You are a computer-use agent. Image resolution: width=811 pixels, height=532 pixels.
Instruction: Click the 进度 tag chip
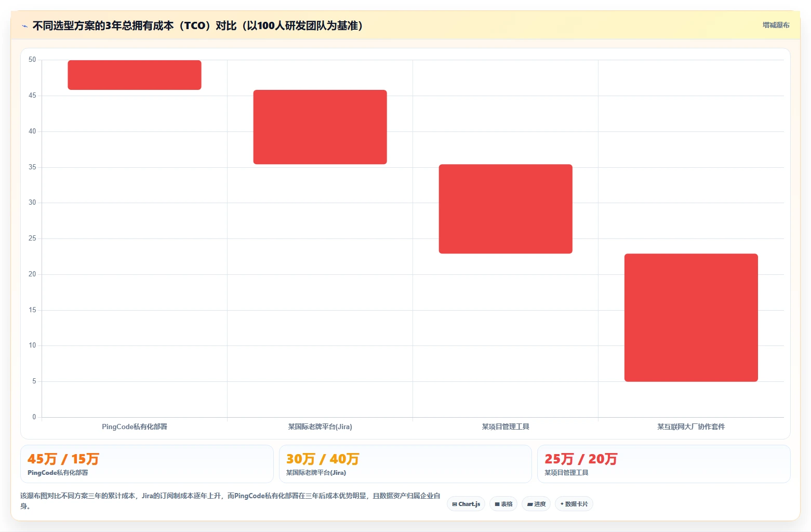[536, 504]
